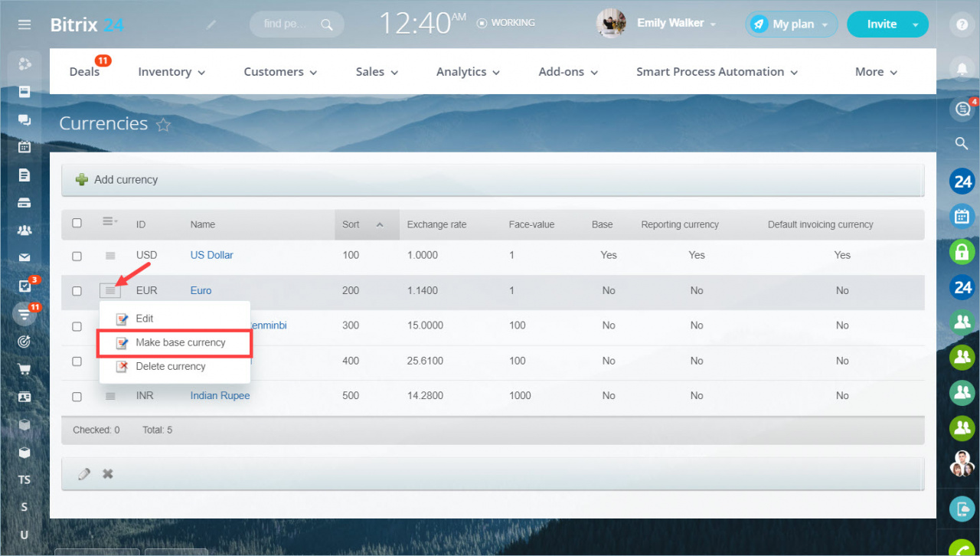This screenshot has width=980, height=556.
Task: Open the Documents page icon in left sidebar
Action: point(24,175)
